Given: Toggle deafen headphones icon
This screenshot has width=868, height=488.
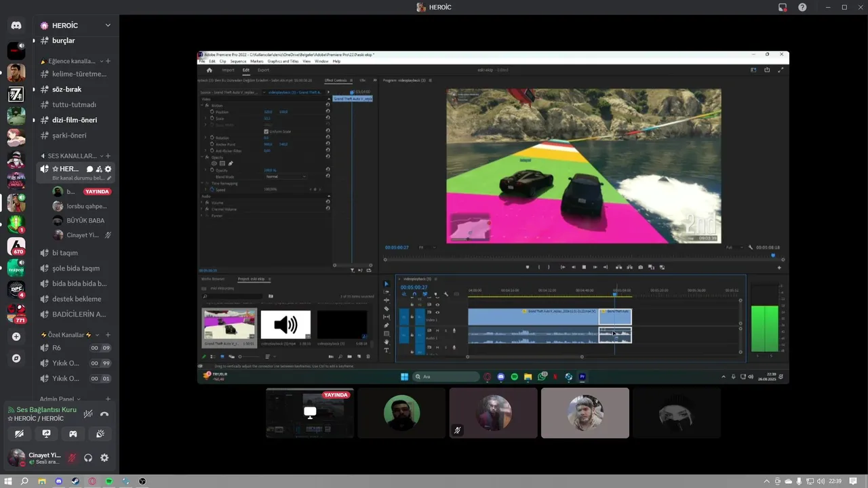Looking at the screenshot, I should click(x=88, y=458).
